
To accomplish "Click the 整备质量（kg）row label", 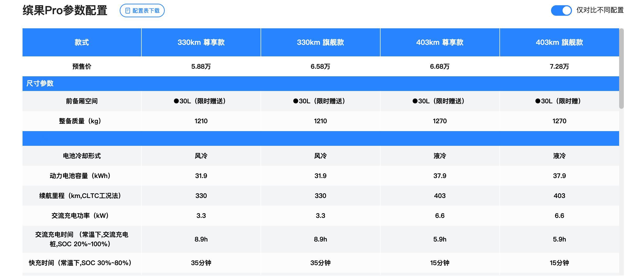I will [82, 121].
